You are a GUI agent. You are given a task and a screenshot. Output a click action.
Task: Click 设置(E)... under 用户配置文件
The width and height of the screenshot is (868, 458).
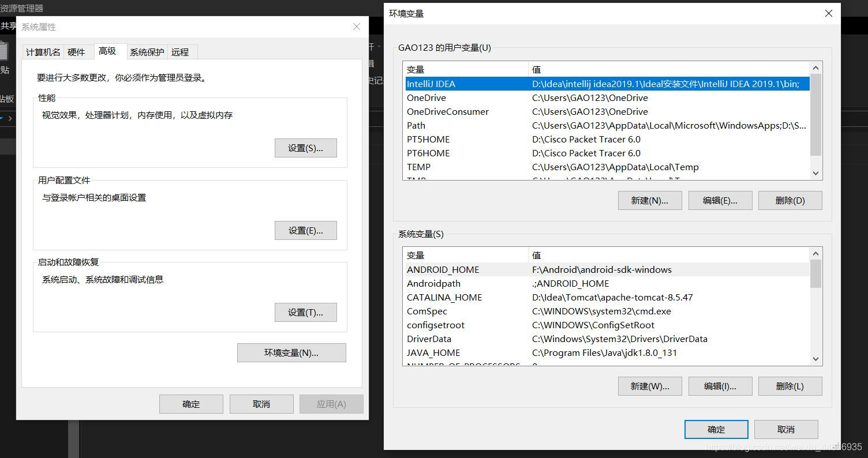pos(305,230)
